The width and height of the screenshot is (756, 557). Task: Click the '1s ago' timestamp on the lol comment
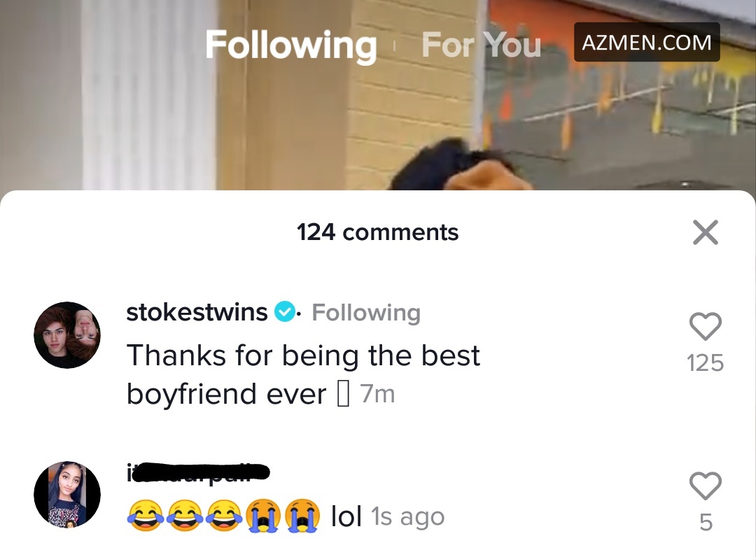point(408,517)
